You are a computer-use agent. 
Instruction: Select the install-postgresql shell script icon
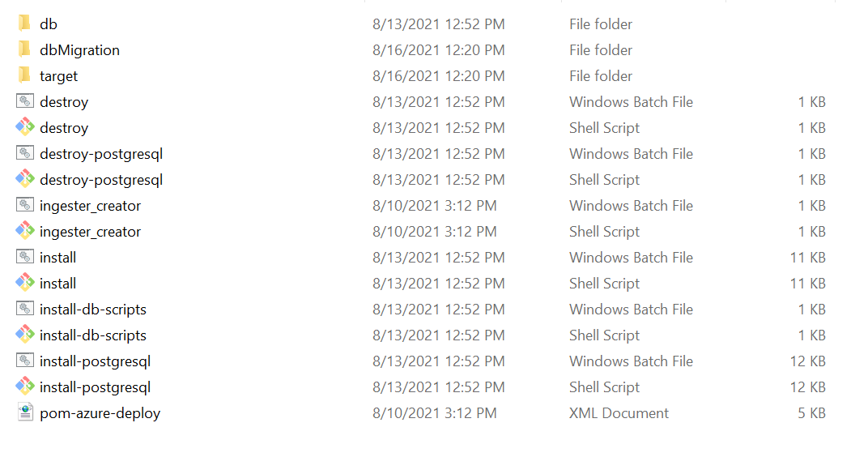[25, 387]
